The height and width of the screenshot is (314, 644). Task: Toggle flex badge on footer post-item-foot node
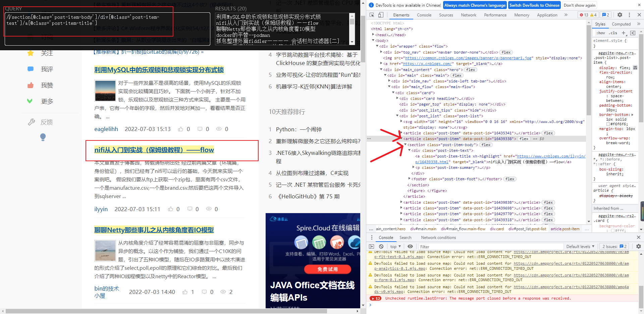(x=510, y=179)
